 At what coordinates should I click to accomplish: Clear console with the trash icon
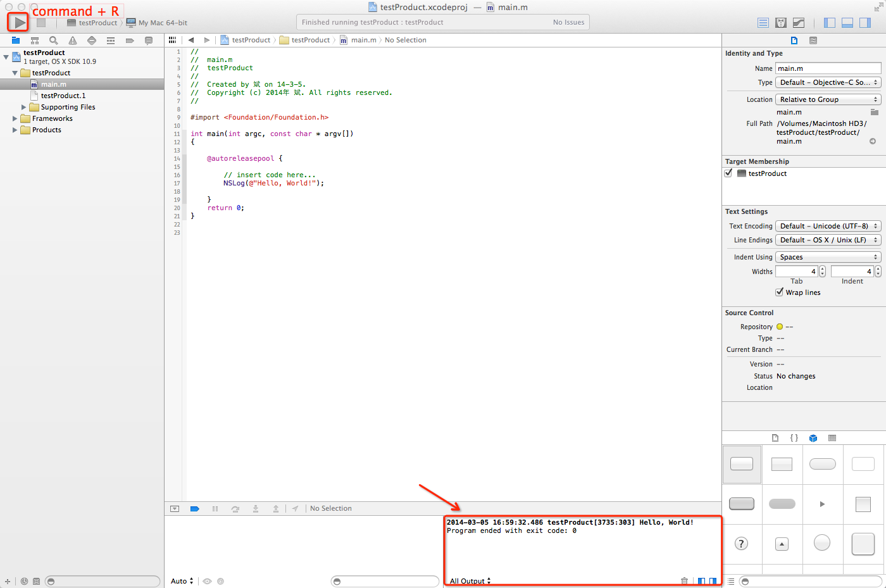pos(684,580)
